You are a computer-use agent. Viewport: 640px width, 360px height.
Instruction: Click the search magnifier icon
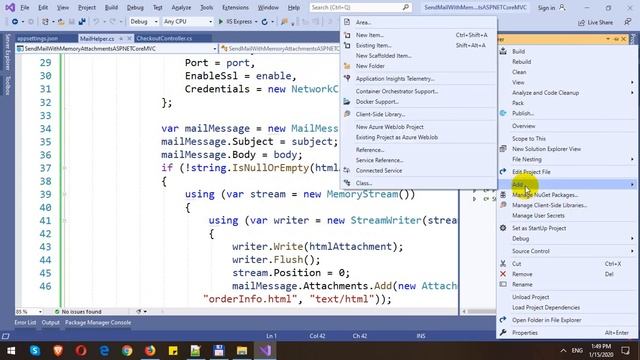[406, 7]
